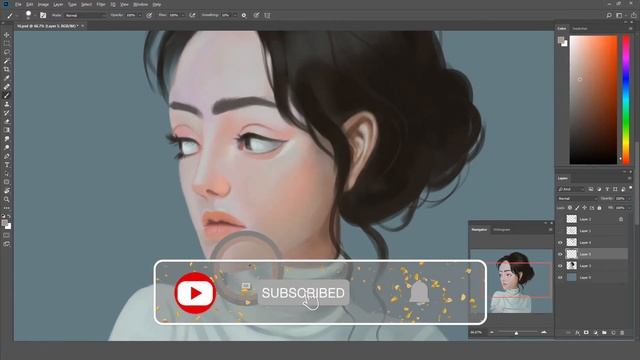Delete the layer with trash icon
The height and width of the screenshot is (360, 640).
(x=622, y=333)
